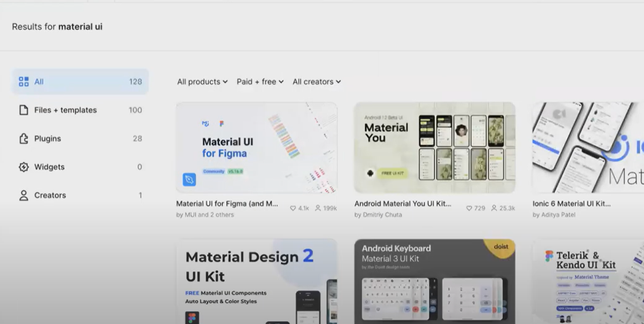
Task: Click user count icon next to 199k
Action: [x=318, y=209]
